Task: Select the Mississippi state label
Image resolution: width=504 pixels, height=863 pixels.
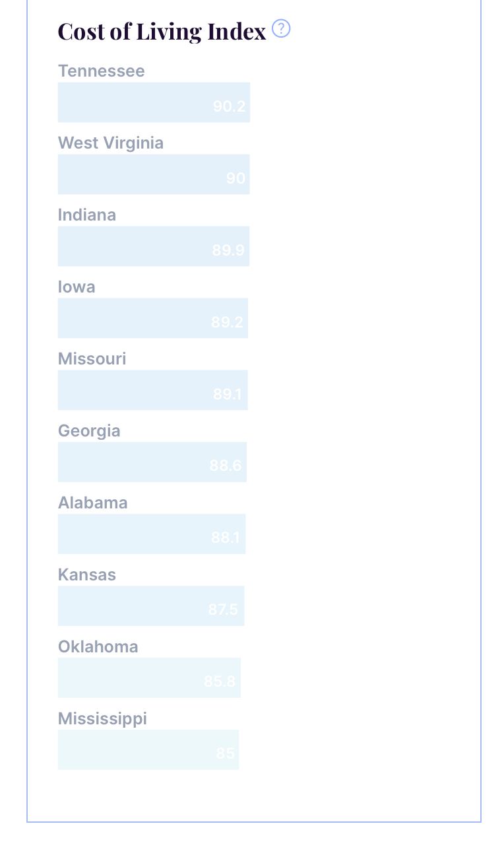Action: click(x=103, y=719)
